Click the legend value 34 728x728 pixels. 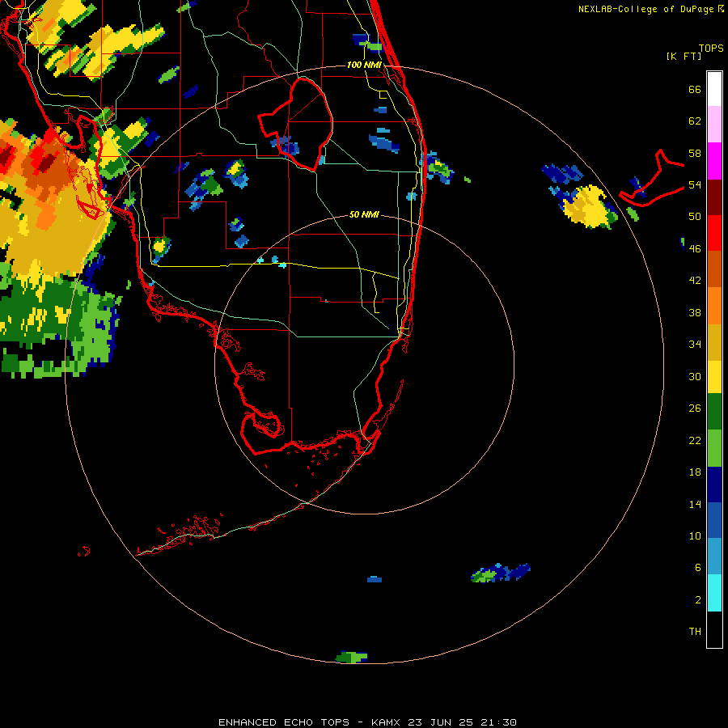click(x=695, y=344)
